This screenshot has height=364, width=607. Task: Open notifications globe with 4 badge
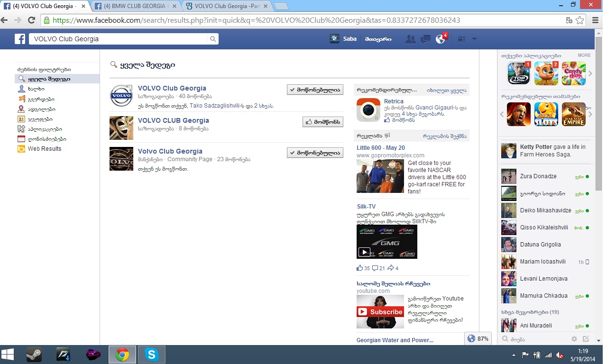pos(441,38)
